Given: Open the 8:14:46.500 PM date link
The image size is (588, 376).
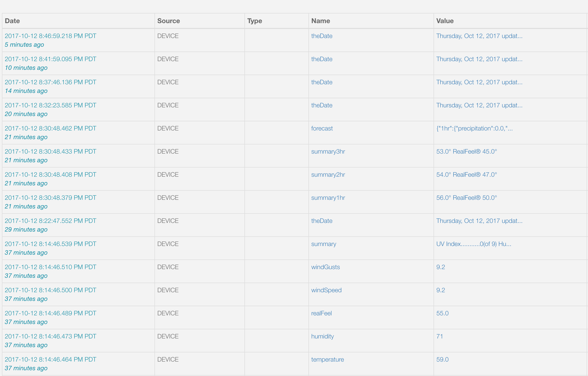Looking at the screenshot, I should (x=51, y=290).
